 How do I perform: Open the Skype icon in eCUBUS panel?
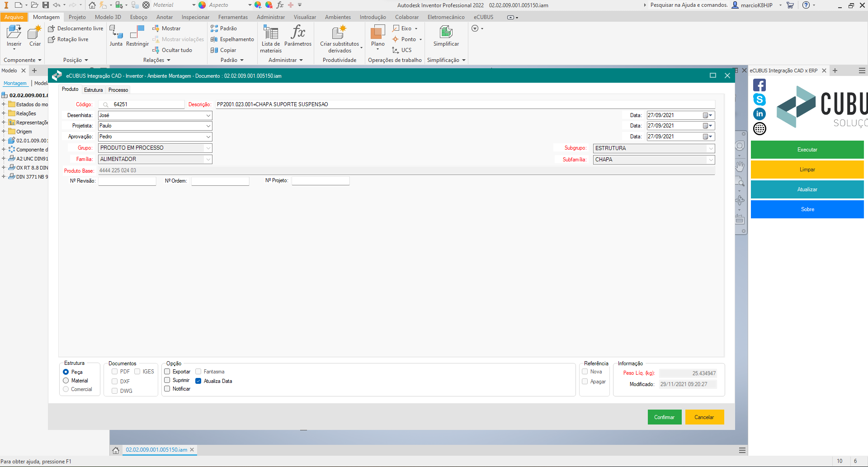[x=759, y=99]
